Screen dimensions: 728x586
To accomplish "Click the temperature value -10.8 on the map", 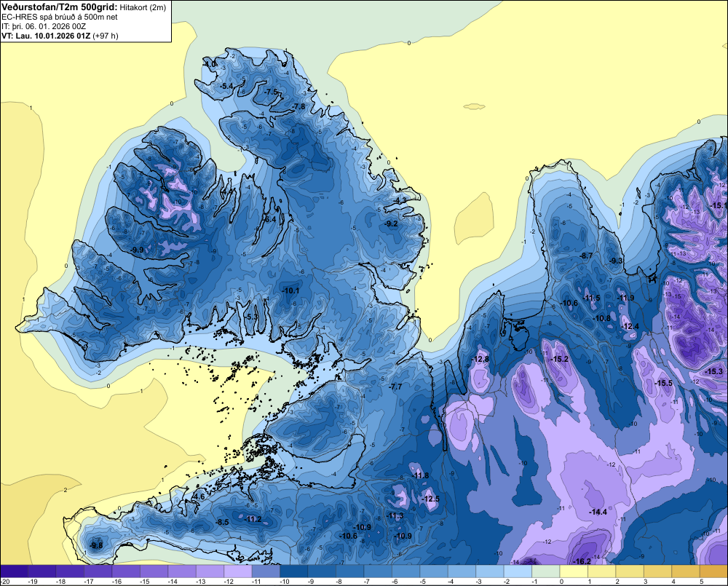I will 602,319.
